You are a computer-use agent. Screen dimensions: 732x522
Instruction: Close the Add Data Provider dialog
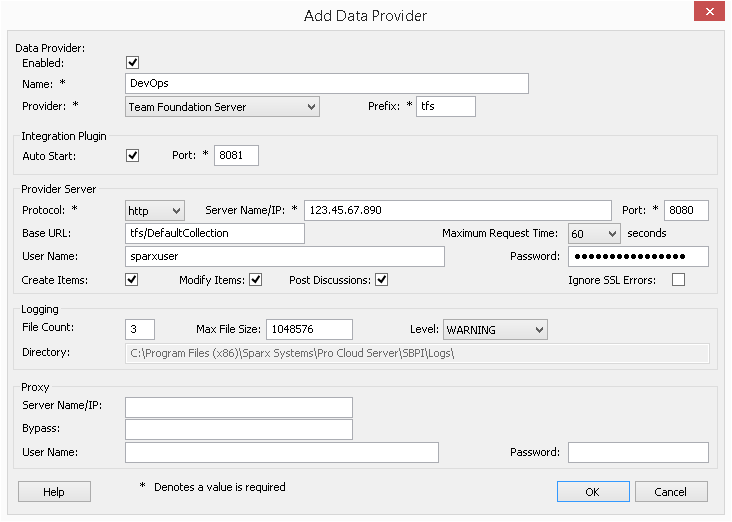[x=709, y=13]
